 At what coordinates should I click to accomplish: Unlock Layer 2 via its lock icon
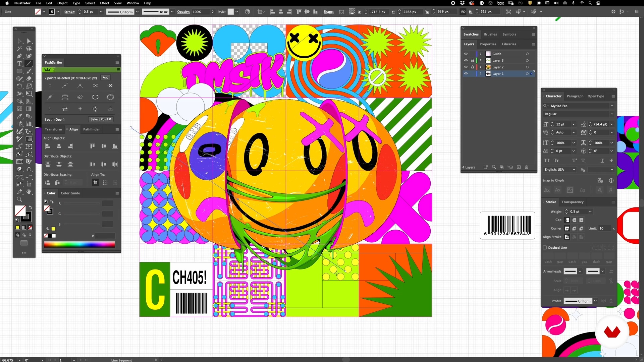point(472,67)
